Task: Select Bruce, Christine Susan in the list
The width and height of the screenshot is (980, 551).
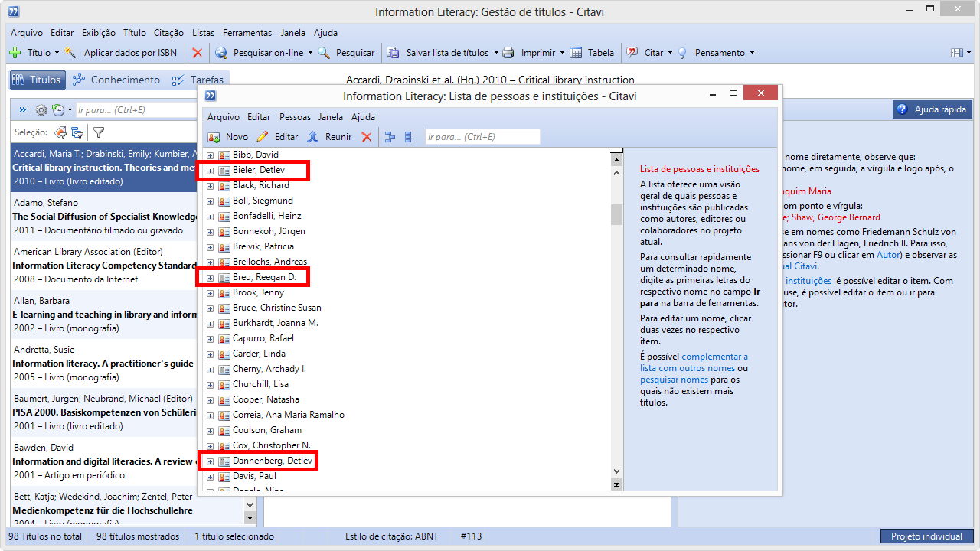Action: click(x=277, y=308)
